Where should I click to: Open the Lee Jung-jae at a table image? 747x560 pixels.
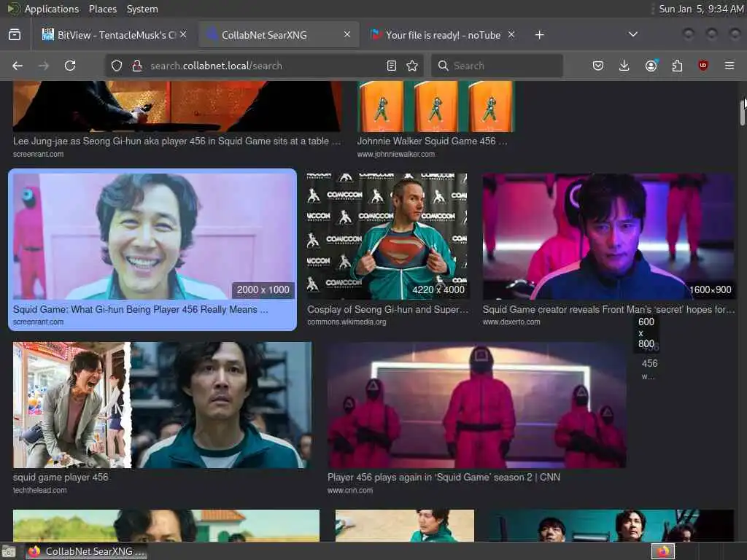(177, 106)
